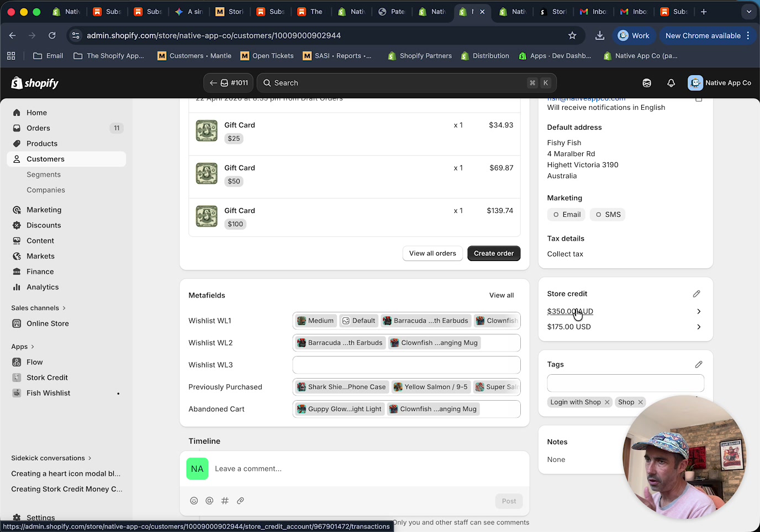The image size is (760, 532).
Task: Toggle SMS marketing subscription status
Action: point(607,214)
